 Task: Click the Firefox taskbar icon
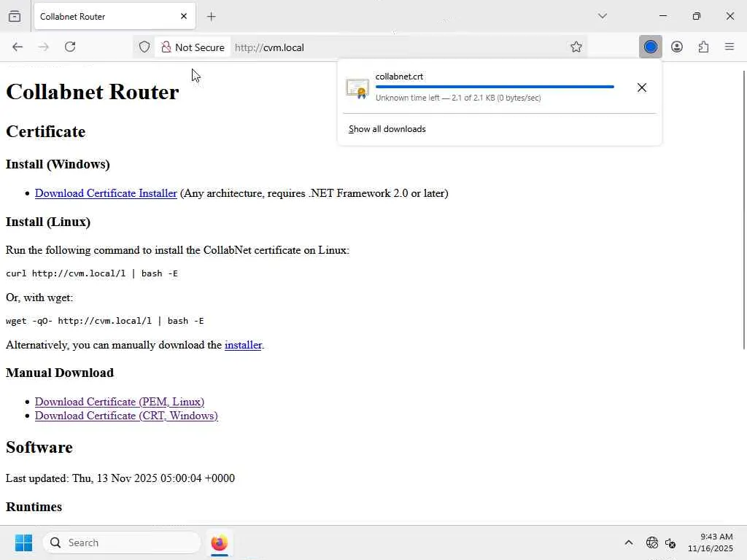coord(219,542)
